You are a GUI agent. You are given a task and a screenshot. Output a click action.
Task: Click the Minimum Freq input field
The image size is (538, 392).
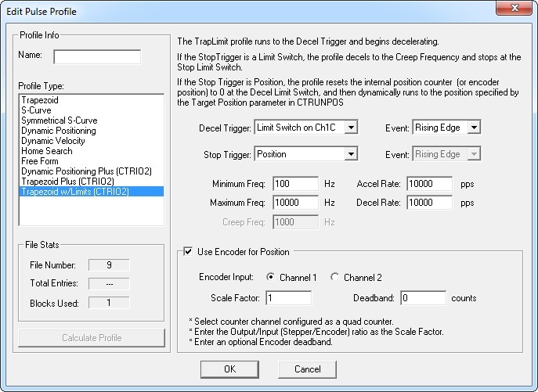296,184
